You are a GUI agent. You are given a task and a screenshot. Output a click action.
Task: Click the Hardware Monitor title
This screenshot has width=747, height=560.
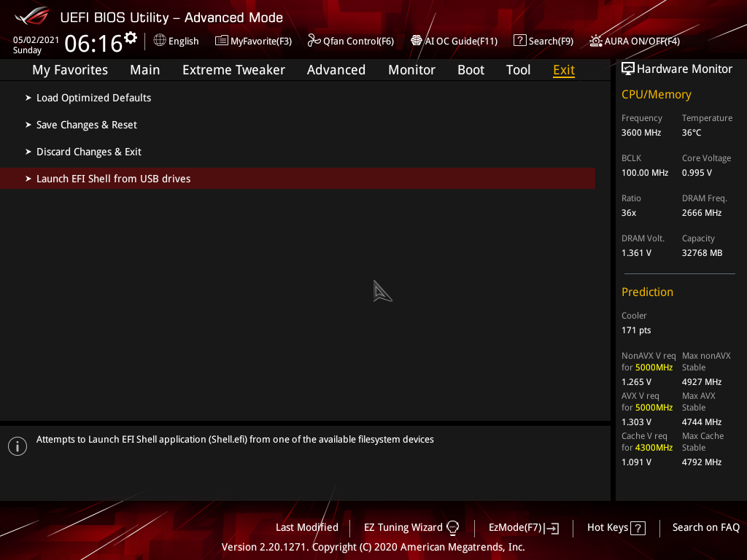[684, 69]
